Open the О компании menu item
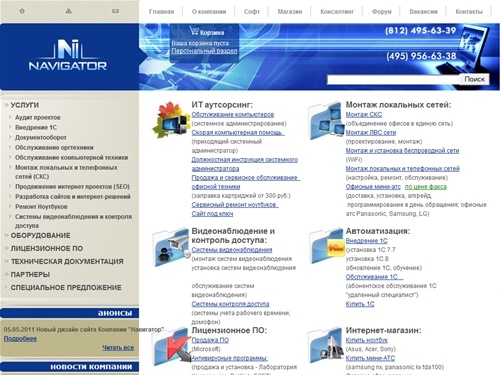The width and height of the screenshot is (500, 375). 209,12
